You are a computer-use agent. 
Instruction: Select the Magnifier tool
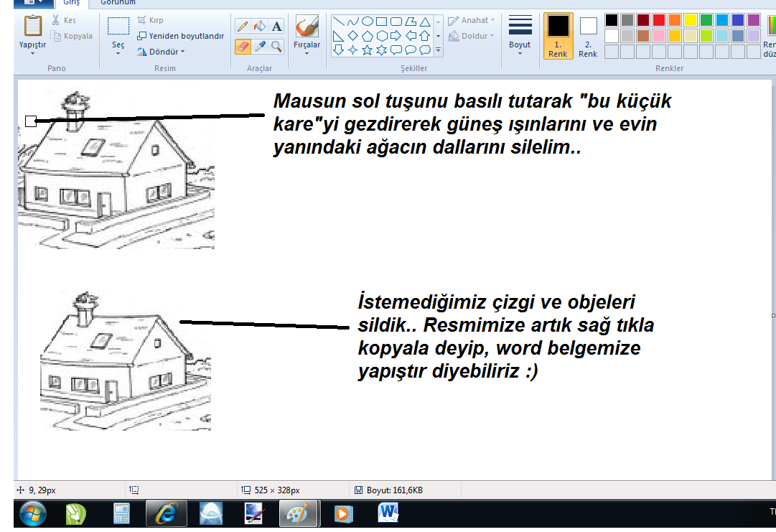pos(276,47)
